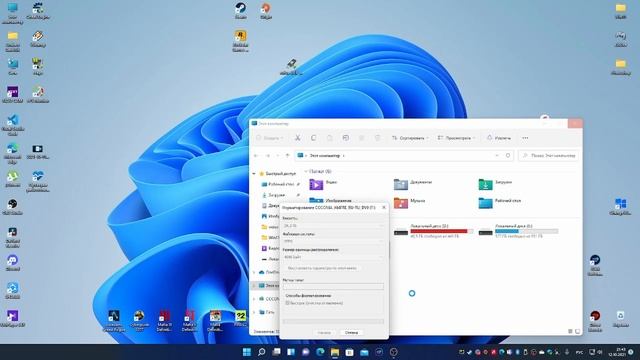Viewport: 640px width, 360px height.
Task: Click the Explorer search box
Action: pos(549,156)
